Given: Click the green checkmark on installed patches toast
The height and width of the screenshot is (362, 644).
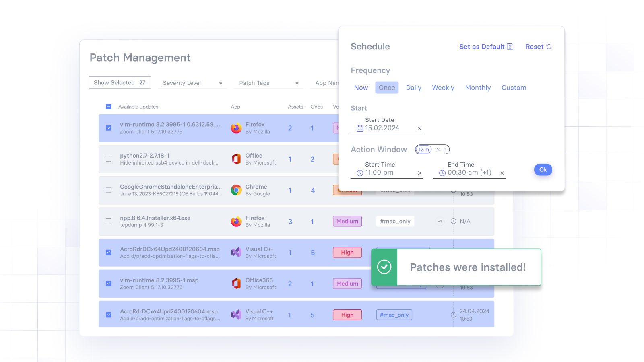Looking at the screenshot, I should (384, 267).
